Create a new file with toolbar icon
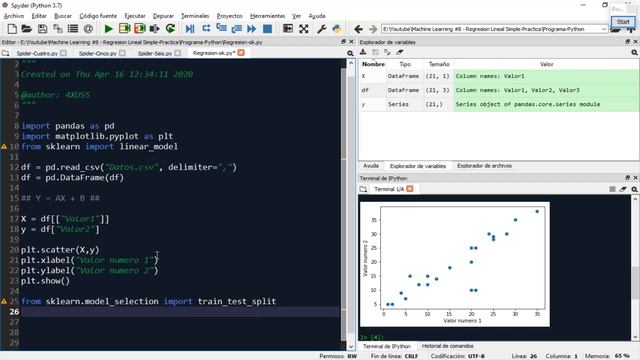Screen dimensions: 640x360 12,29
